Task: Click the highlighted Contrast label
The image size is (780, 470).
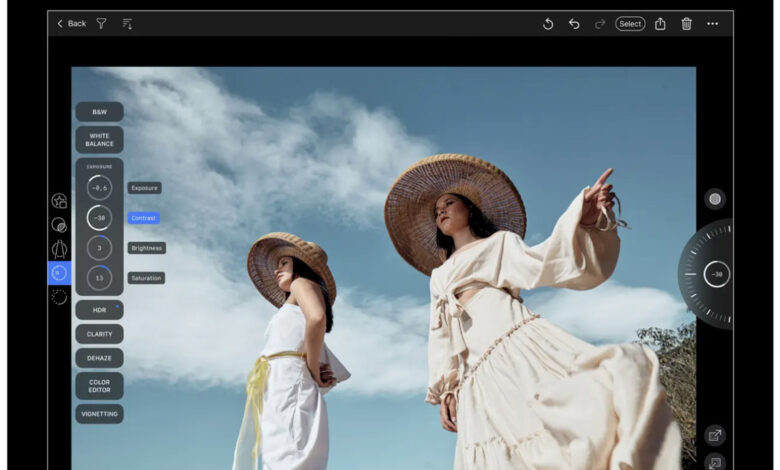Action: (144, 218)
